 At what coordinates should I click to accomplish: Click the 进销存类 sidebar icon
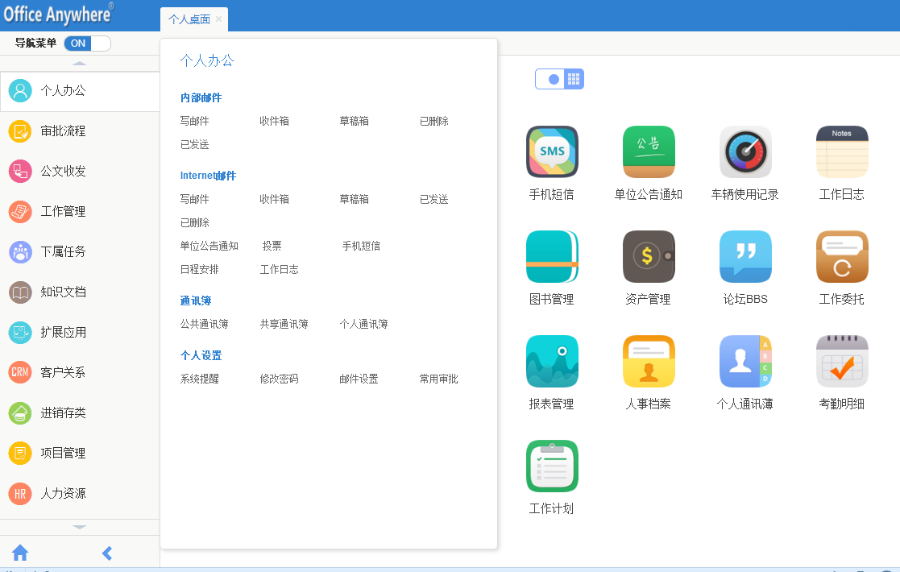coord(20,413)
